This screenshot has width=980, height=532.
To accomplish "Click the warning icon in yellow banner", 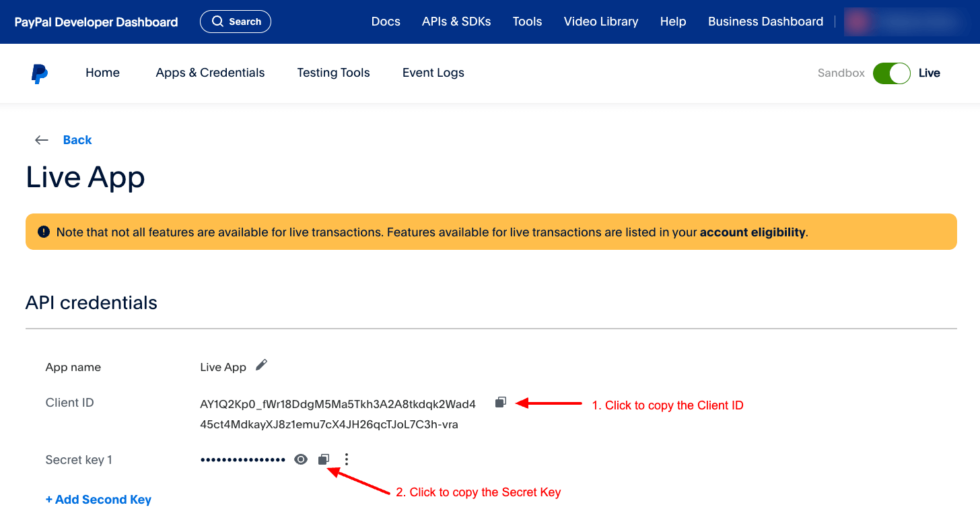I will click(44, 232).
